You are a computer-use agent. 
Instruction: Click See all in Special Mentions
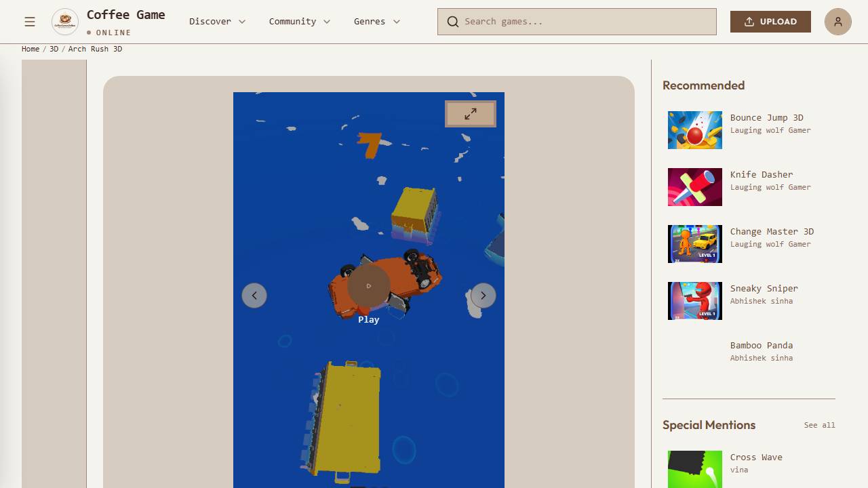[820, 425]
